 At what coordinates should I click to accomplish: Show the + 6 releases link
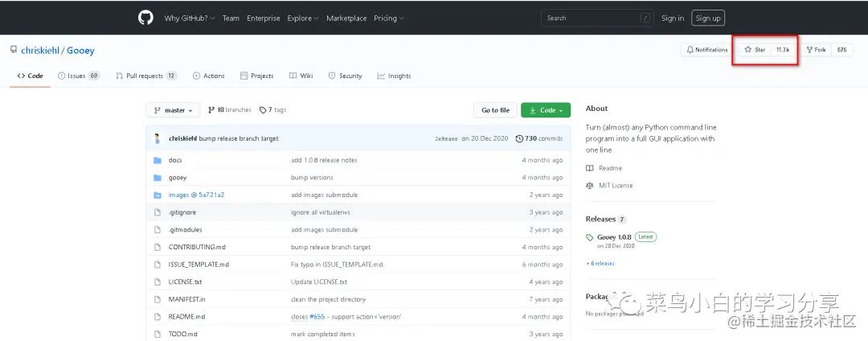tap(600, 264)
